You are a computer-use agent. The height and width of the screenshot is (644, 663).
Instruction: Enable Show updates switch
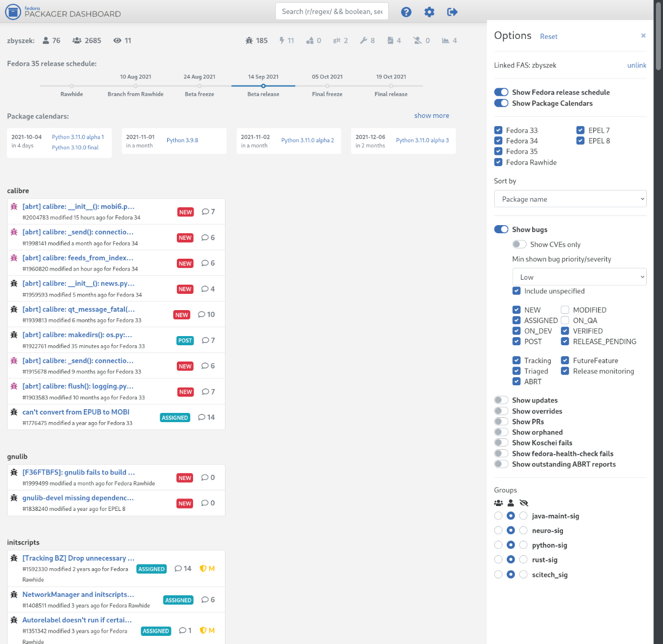(x=501, y=400)
